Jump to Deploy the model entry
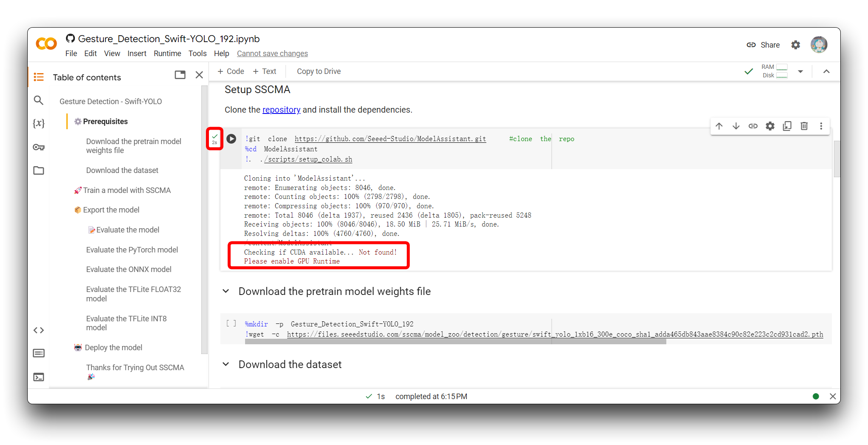Viewport: 868px width, 445px height. 108,348
